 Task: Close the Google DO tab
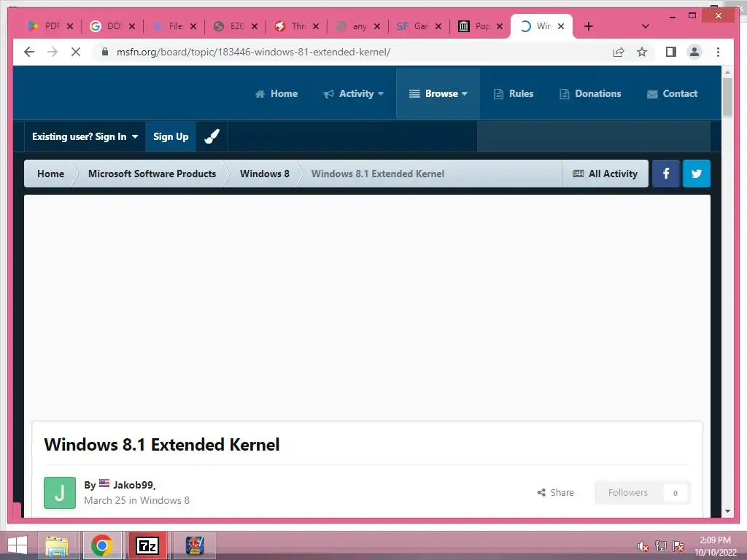pos(132,26)
